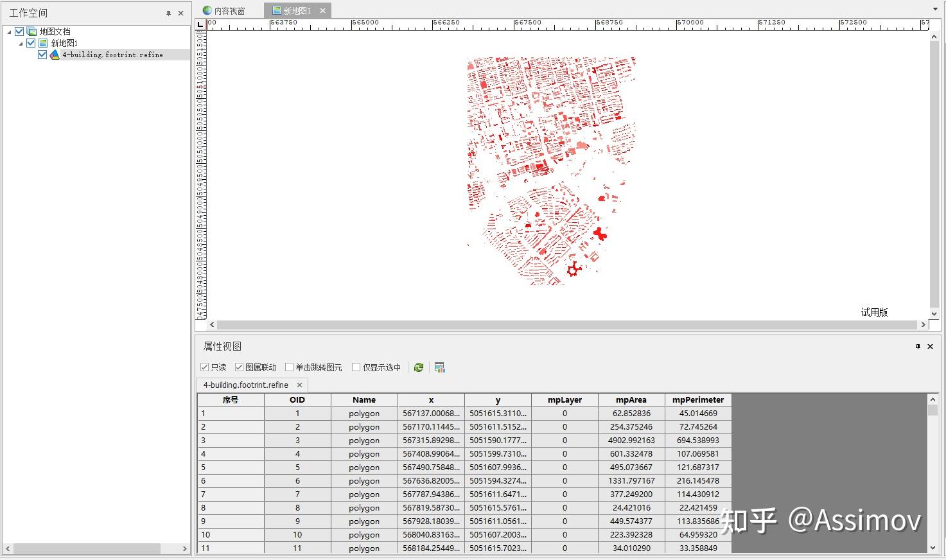Toggle visibility checkbox of 4-building.footrint.refine layer
Screen dimensions: 946x560
[42, 54]
